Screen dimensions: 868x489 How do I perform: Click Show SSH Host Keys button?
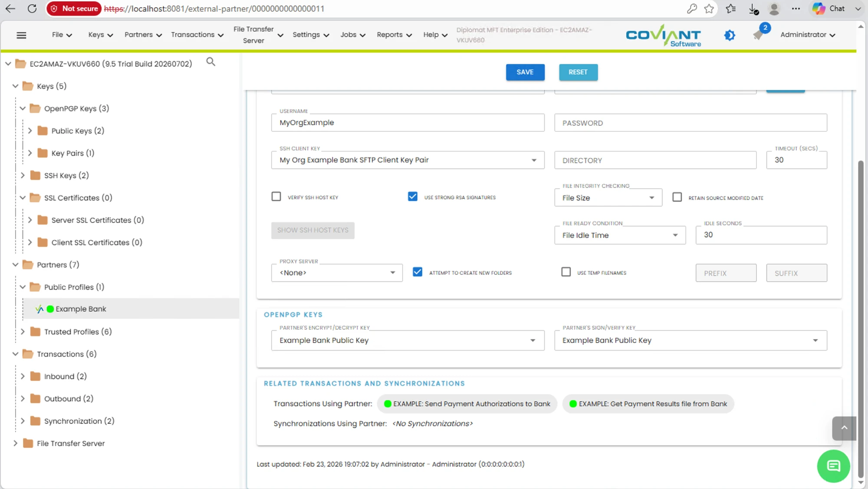(313, 230)
